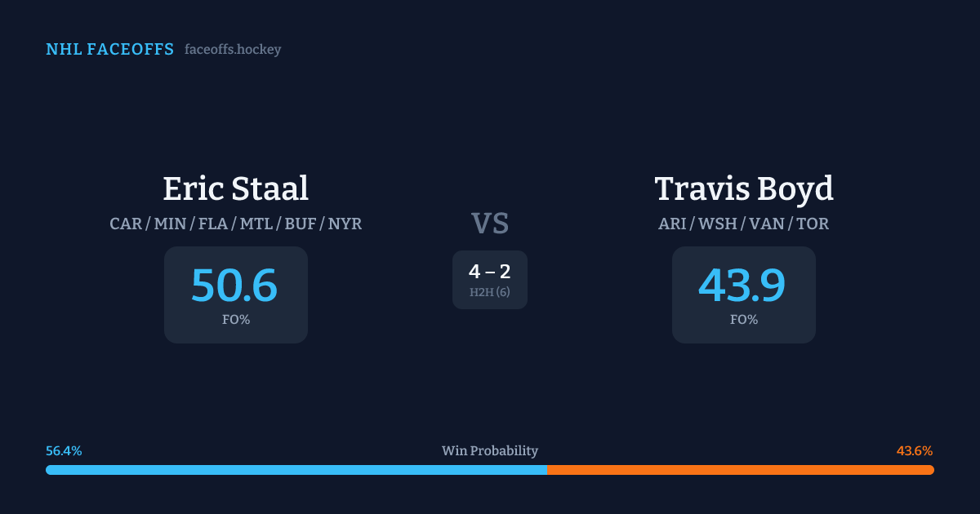This screenshot has width=980, height=514.
Task: Click the 43.6% win probability value
Action: click(915, 451)
